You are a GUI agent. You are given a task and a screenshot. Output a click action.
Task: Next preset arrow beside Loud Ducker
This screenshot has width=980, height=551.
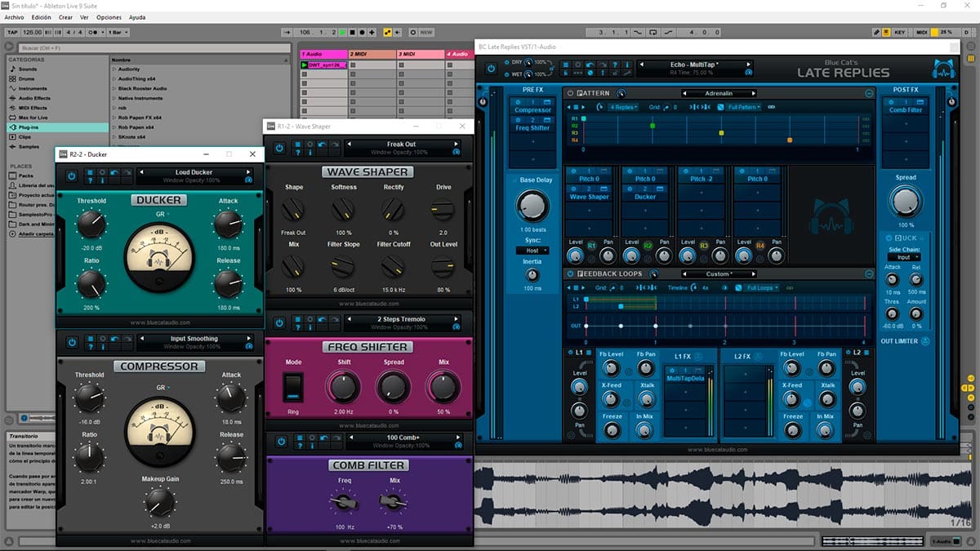click(247, 172)
